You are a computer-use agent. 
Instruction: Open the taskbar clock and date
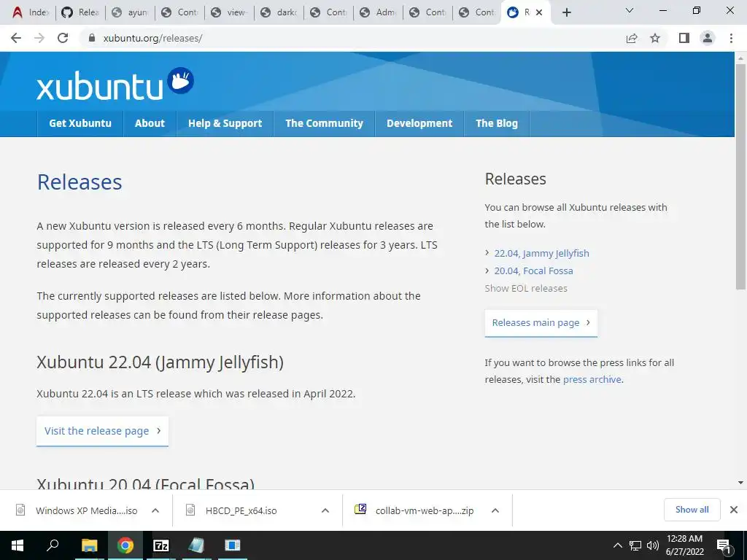point(684,545)
